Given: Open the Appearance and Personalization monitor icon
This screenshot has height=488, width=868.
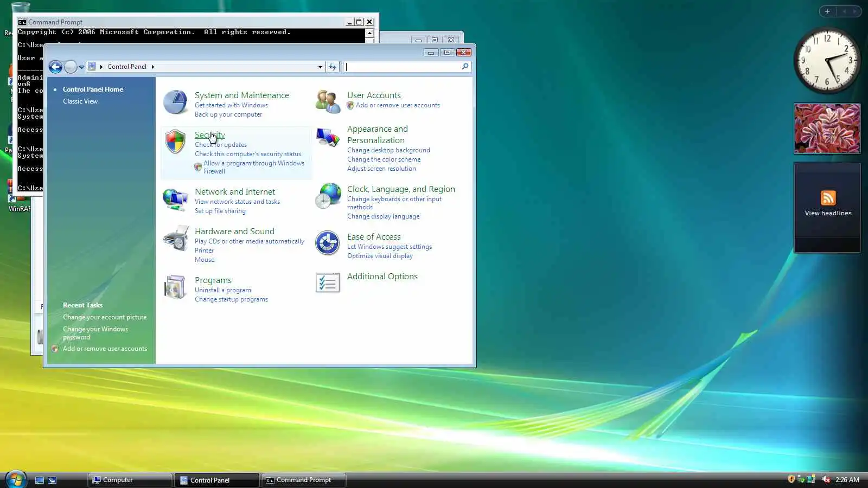Looking at the screenshot, I should click(x=328, y=137).
